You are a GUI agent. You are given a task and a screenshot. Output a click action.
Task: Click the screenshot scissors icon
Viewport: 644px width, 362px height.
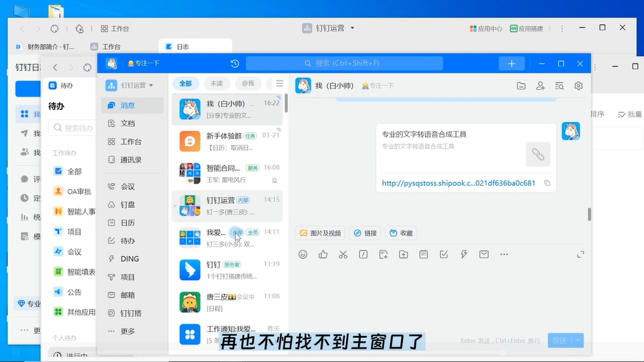coord(343,254)
